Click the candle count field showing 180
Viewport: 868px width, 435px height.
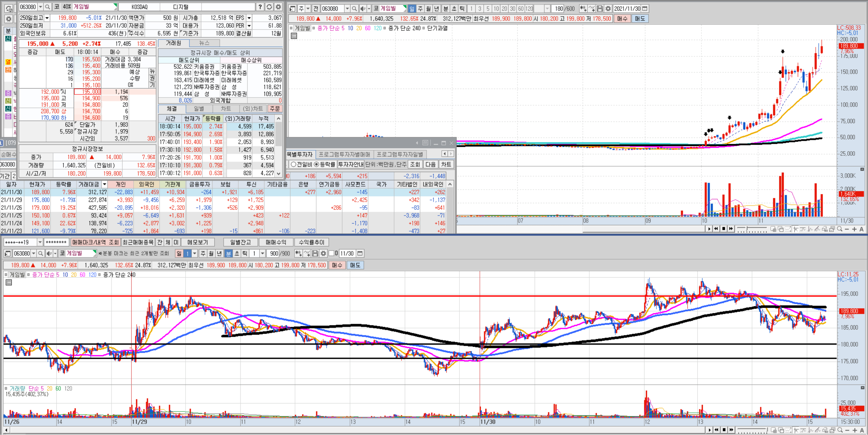point(558,9)
